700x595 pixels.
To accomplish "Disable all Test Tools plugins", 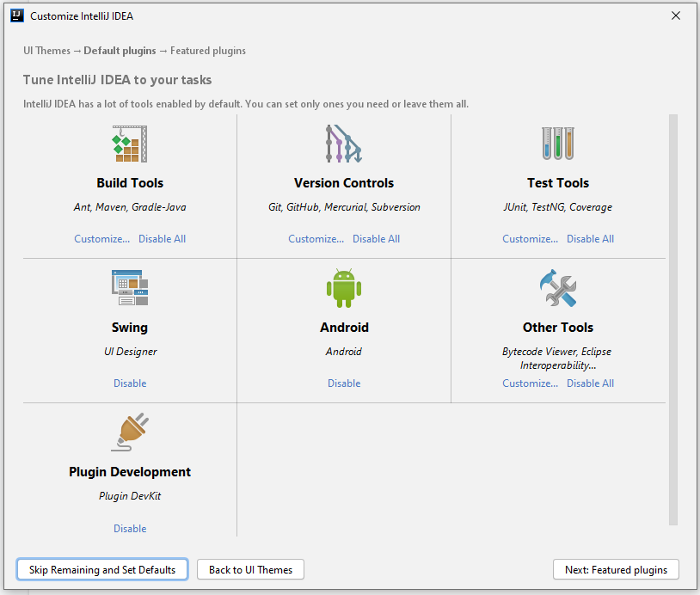I will [590, 239].
